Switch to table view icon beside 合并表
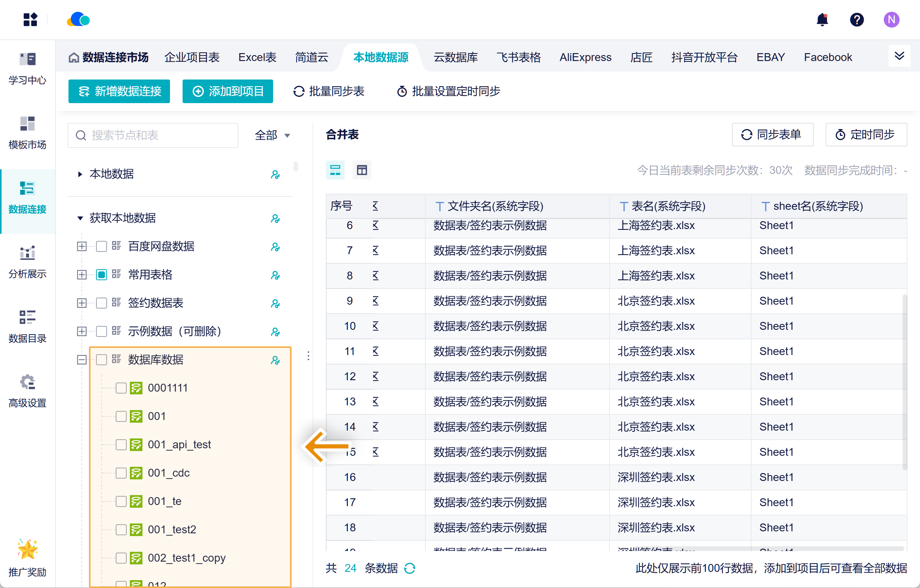 click(362, 170)
